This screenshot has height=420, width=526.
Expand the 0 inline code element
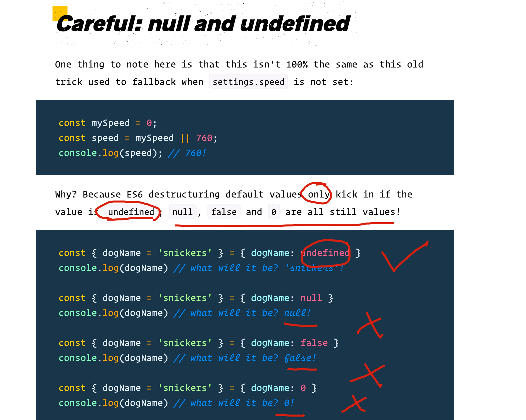(273, 211)
